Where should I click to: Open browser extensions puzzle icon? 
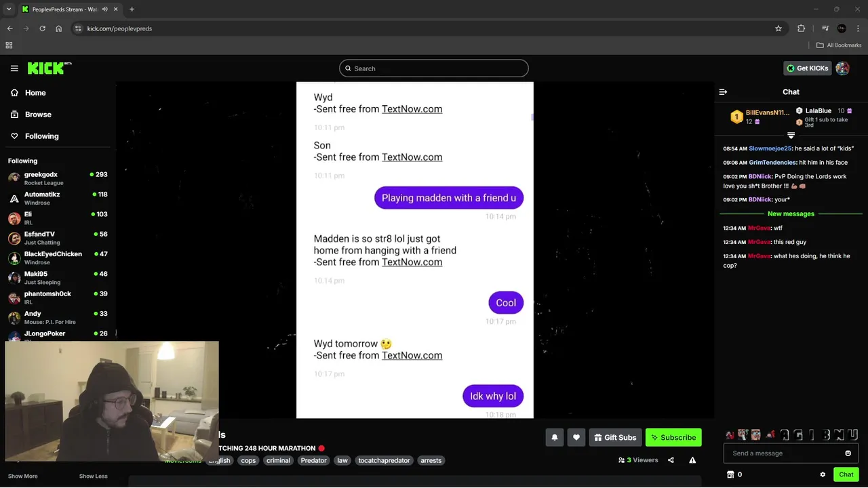click(x=802, y=28)
